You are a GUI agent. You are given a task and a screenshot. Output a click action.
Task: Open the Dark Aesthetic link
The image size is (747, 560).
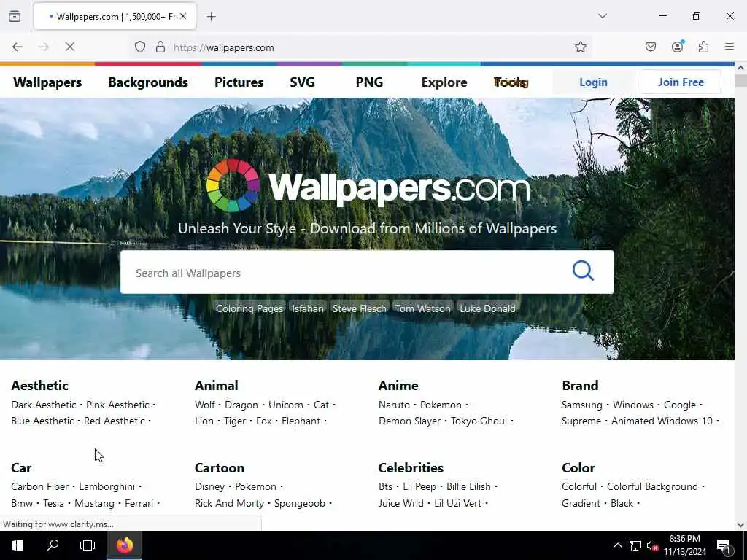44,405
